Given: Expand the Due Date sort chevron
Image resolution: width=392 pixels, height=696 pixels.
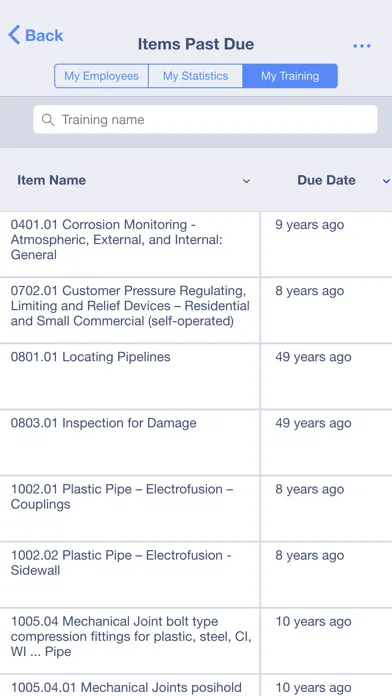Looking at the screenshot, I should click(386, 181).
